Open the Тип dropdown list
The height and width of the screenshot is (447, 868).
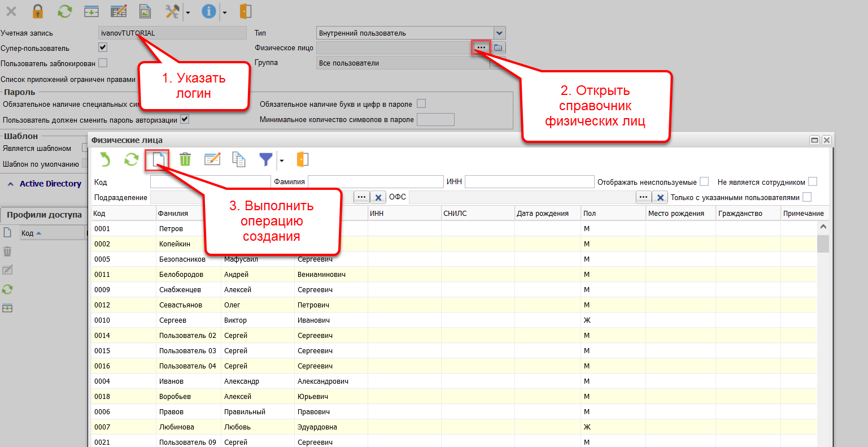pyautogui.click(x=499, y=33)
